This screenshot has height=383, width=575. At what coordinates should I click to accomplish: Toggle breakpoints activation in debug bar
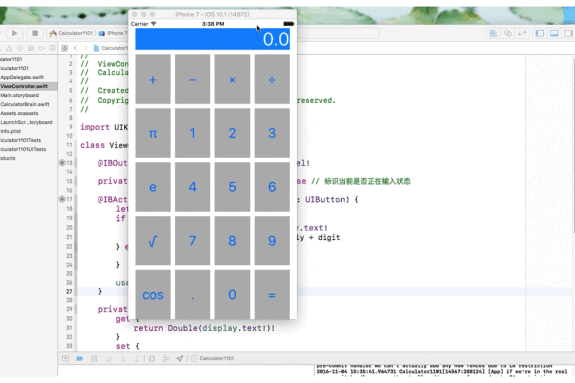[x=80, y=358]
